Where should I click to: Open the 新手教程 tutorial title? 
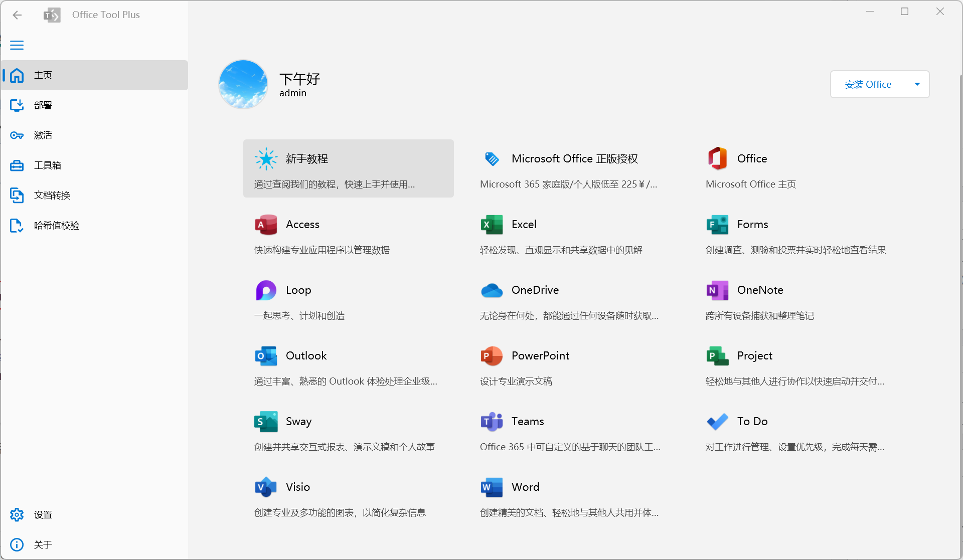307,159
